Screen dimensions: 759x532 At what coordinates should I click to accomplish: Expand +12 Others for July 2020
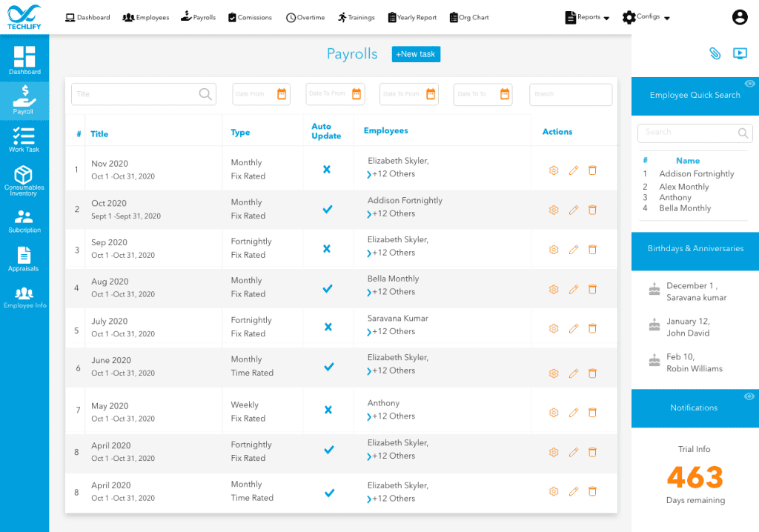pos(391,332)
